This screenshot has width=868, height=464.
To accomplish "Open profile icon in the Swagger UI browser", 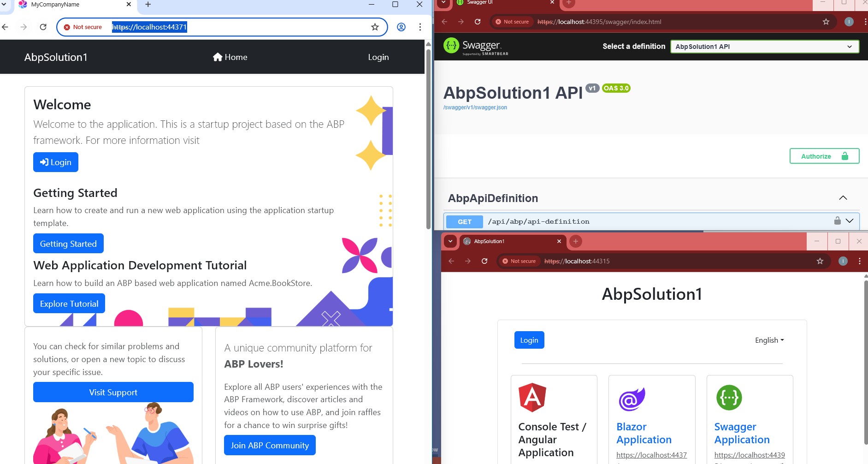I will [849, 22].
